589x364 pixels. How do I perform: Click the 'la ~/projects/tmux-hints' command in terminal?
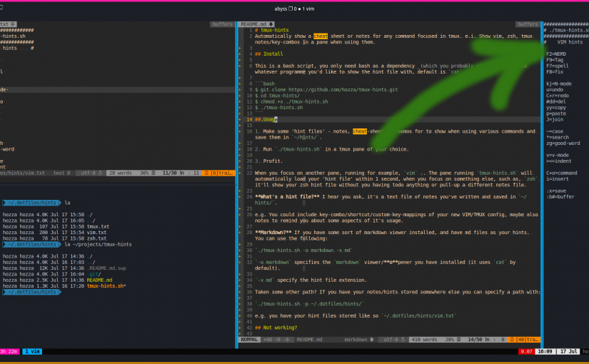click(98, 245)
